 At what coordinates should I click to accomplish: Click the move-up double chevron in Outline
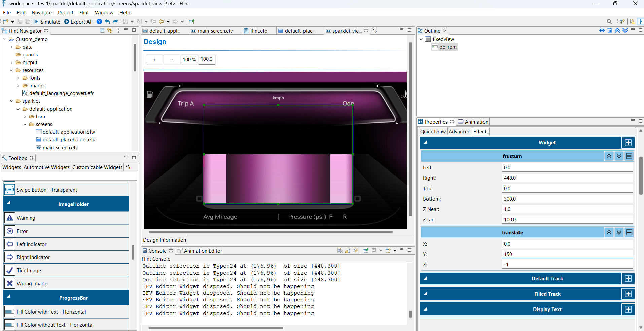(x=617, y=31)
